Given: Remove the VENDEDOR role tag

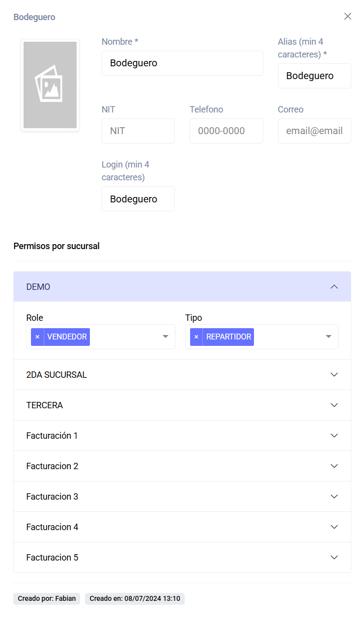Looking at the screenshot, I should pos(37,337).
